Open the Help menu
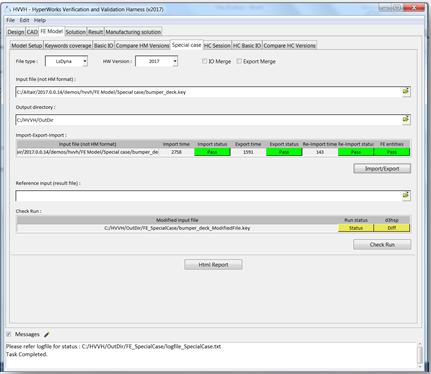The image size is (431, 374). coord(40,20)
